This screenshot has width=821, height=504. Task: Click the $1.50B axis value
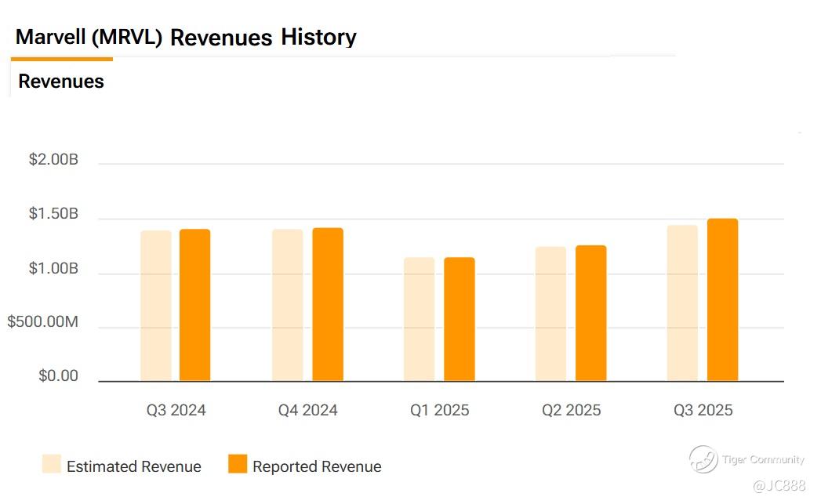point(53,213)
